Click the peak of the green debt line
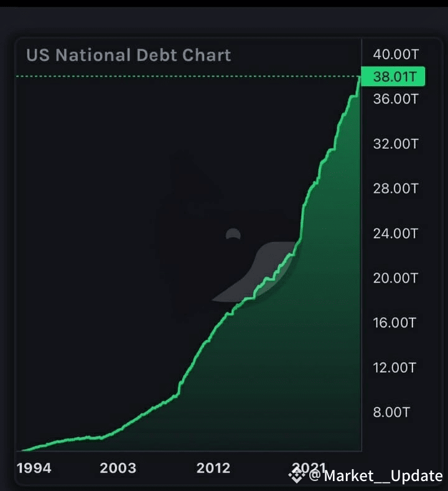The height and width of the screenshot is (491, 448). click(x=360, y=77)
